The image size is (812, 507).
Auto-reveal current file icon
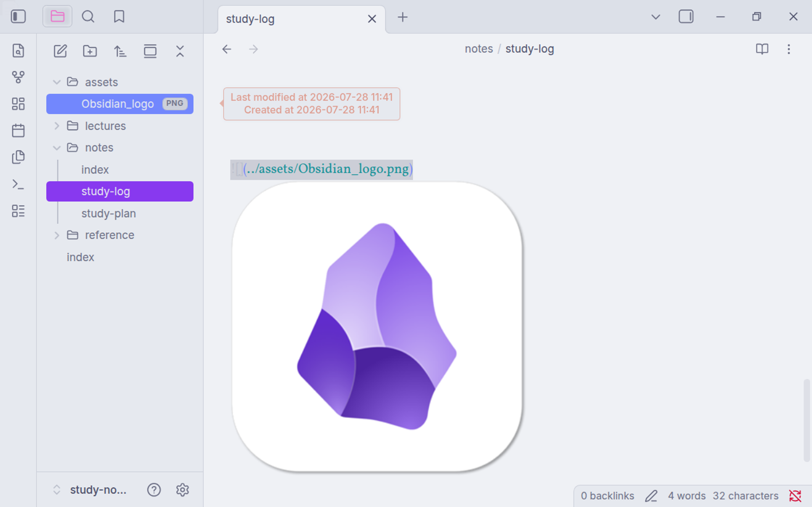150,51
